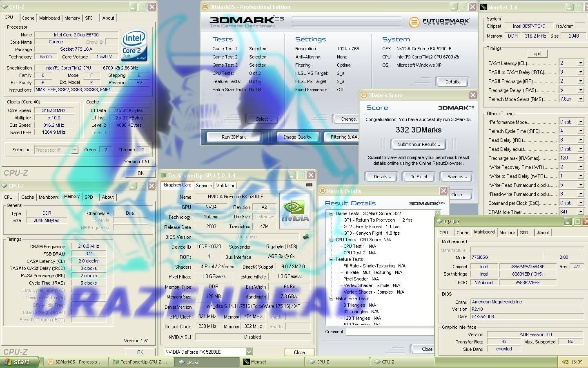The height and width of the screenshot is (368, 588).
Task: Click the BIOS upload chip icon in GPU-Z
Action: 305,236
